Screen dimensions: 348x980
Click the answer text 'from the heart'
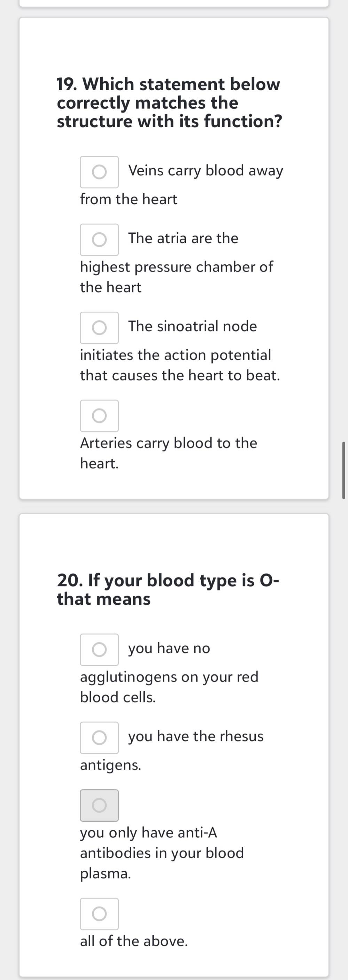coord(129,199)
